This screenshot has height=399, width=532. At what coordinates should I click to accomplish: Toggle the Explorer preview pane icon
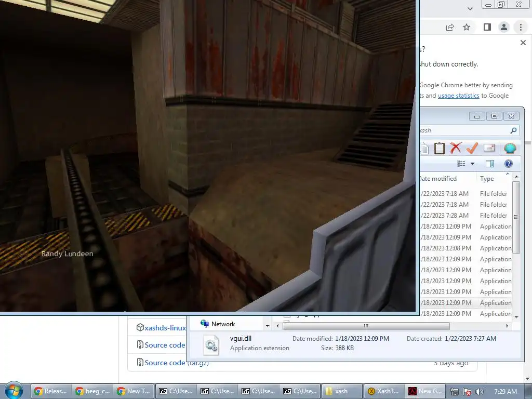[490, 164]
